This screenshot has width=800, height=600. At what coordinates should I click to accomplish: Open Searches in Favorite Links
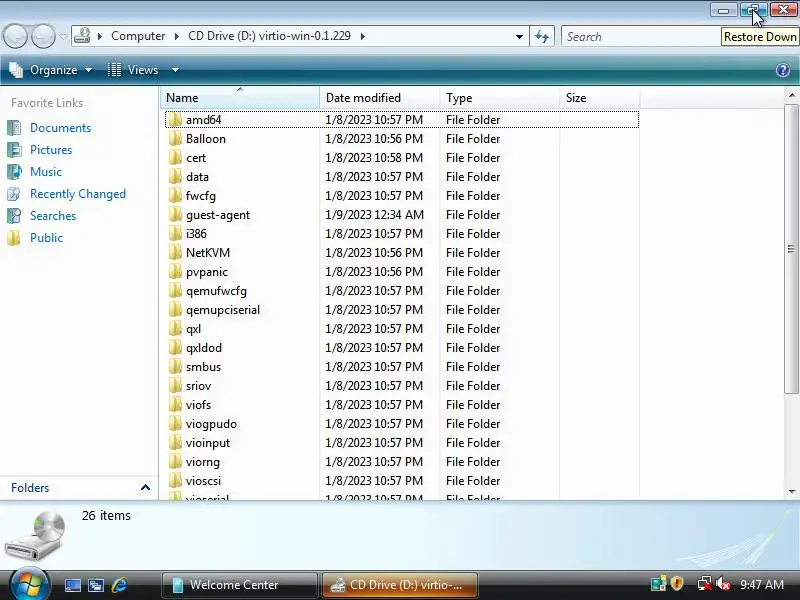53,216
